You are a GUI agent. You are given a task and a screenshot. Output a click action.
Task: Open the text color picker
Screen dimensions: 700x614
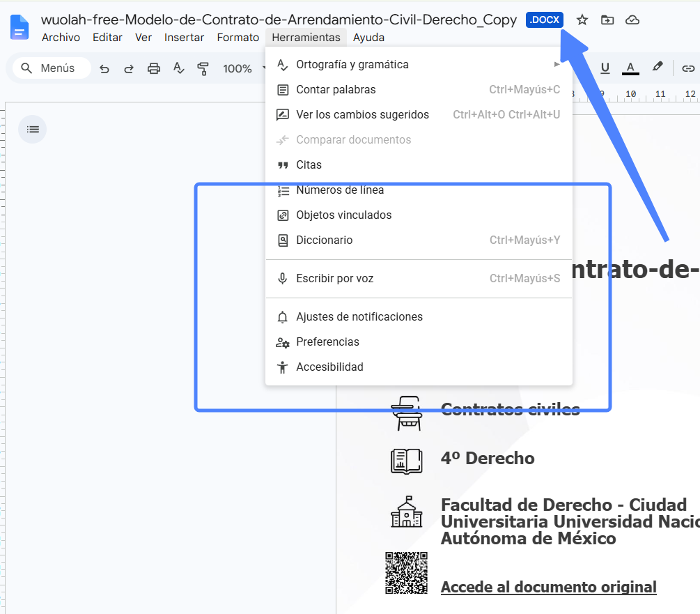click(630, 68)
